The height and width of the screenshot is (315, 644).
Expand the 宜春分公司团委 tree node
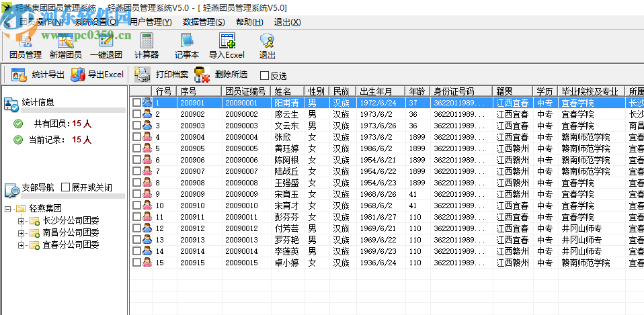21,245
